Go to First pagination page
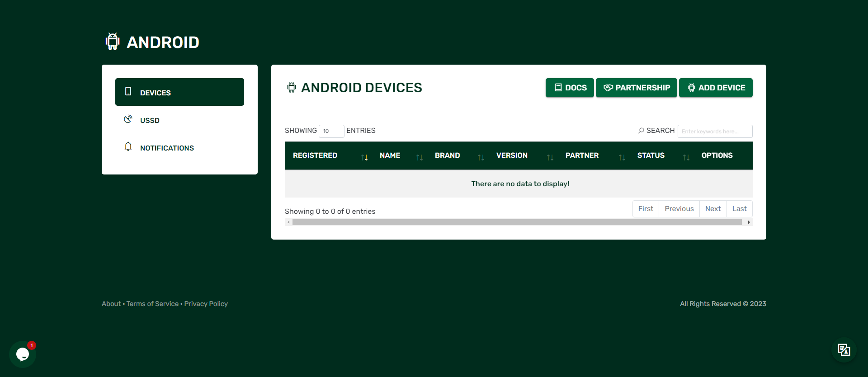The height and width of the screenshot is (377, 868). coord(646,209)
